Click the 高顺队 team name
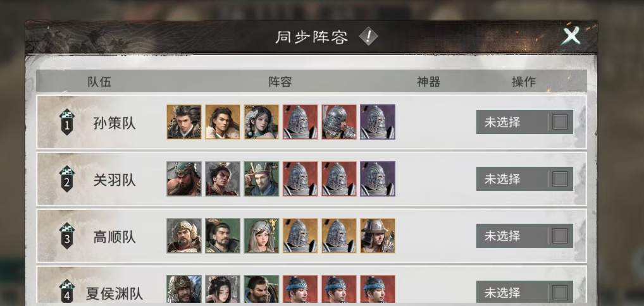The height and width of the screenshot is (306, 644). [114, 237]
